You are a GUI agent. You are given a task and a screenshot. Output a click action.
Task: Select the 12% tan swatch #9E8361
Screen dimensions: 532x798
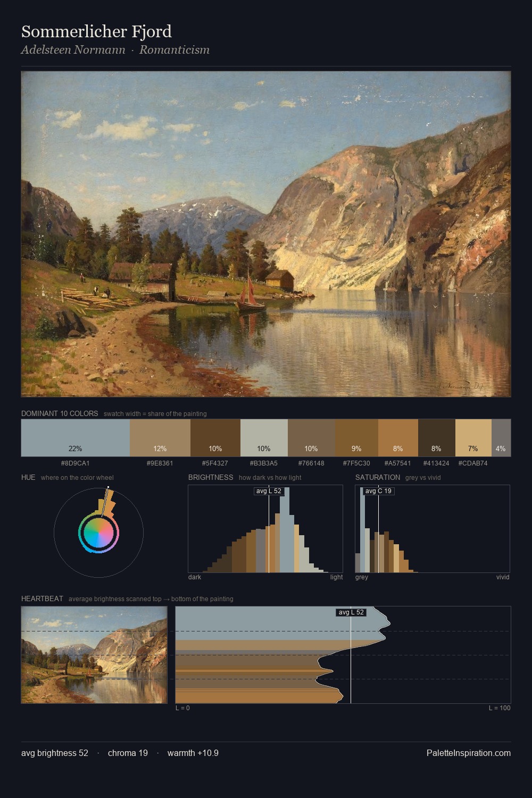[160, 438]
